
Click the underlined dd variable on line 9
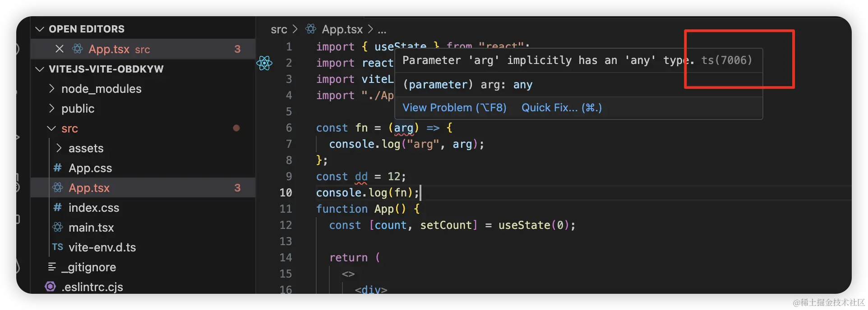361,177
